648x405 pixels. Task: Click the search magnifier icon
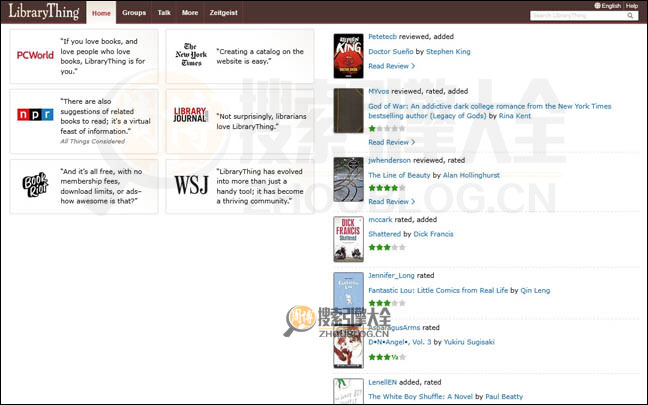click(x=630, y=16)
